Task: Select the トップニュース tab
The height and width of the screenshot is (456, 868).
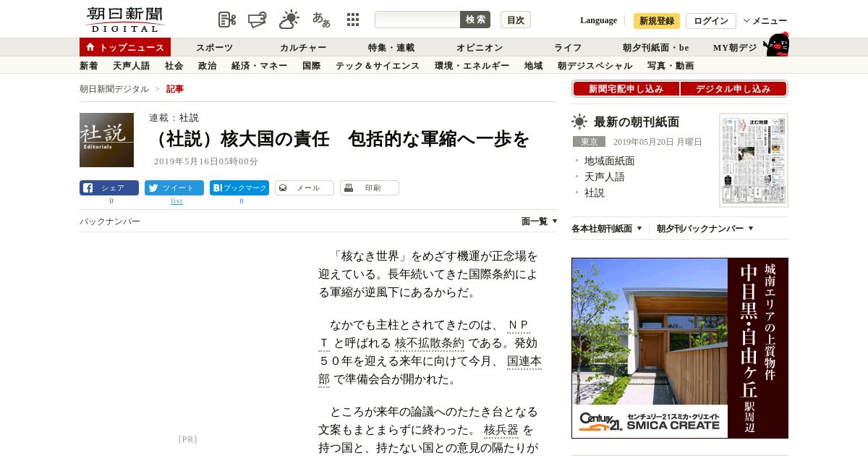Action: (125, 47)
